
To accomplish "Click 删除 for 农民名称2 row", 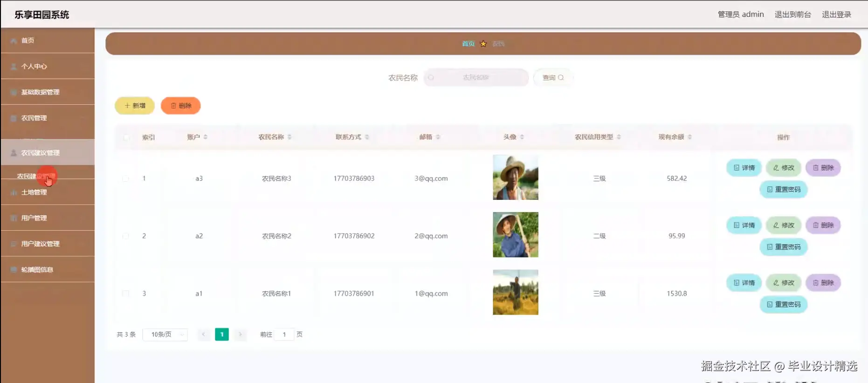I will (x=823, y=226).
